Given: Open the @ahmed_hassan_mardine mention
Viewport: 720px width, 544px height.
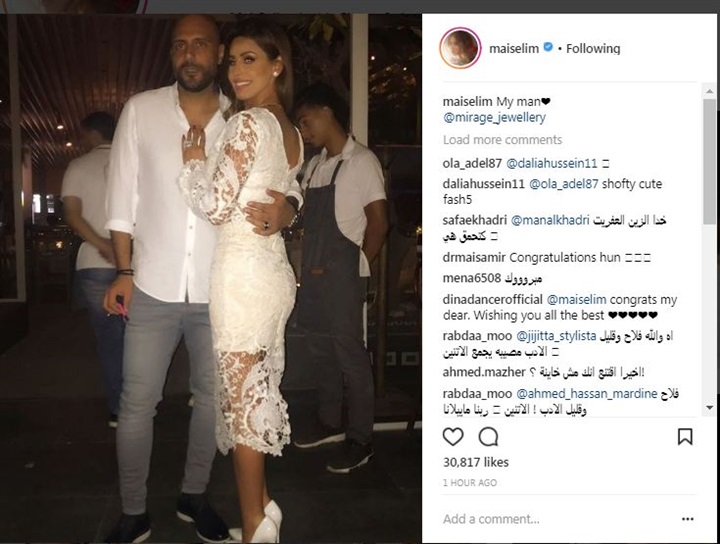Looking at the screenshot, I should (587, 394).
